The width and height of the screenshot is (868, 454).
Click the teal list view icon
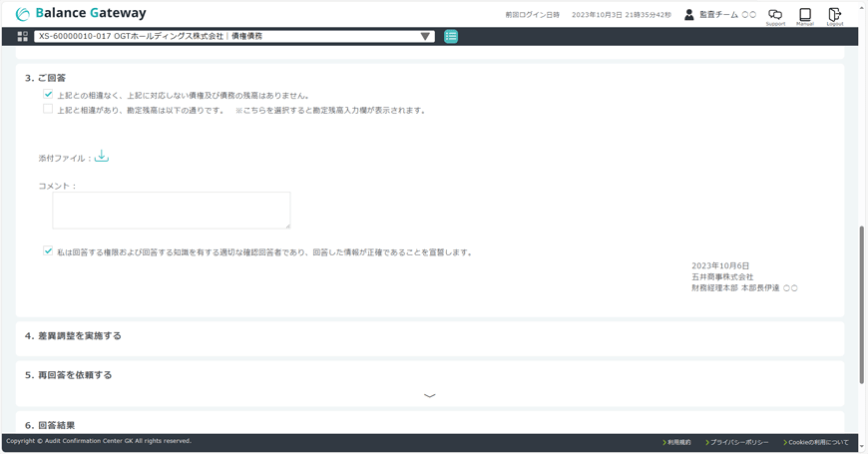pos(451,37)
